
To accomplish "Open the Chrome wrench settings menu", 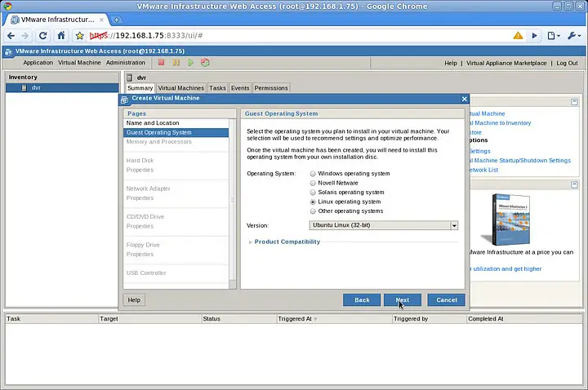I will (x=574, y=36).
